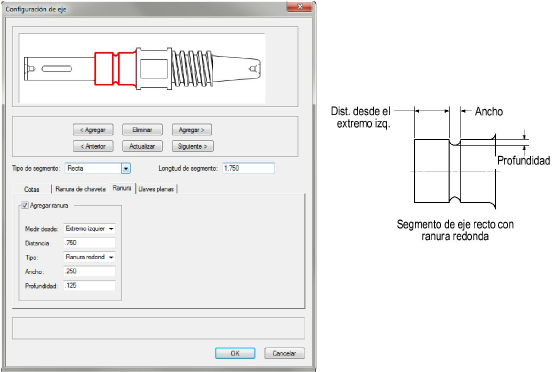This screenshot has width=554, height=372.
Task: Toggle the Agregar ranura checkbox
Action: [25, 205]
